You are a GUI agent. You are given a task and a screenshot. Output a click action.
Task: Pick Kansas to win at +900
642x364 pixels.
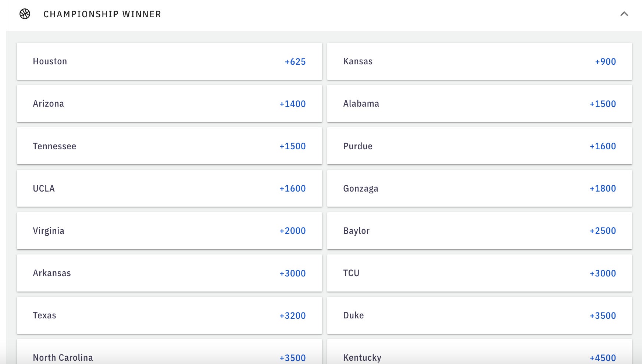click(x=479, y=61)
